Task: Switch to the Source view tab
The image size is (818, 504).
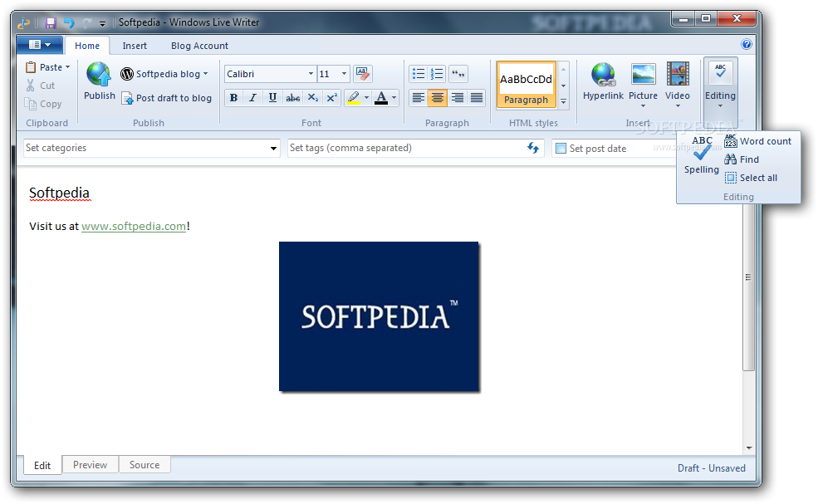Action: click(144, 464)
